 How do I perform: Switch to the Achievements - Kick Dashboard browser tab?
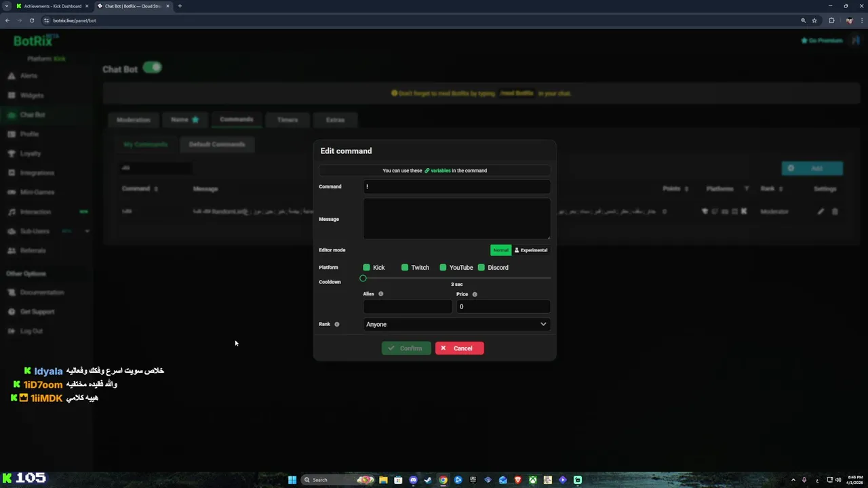[x=52, y=6]
